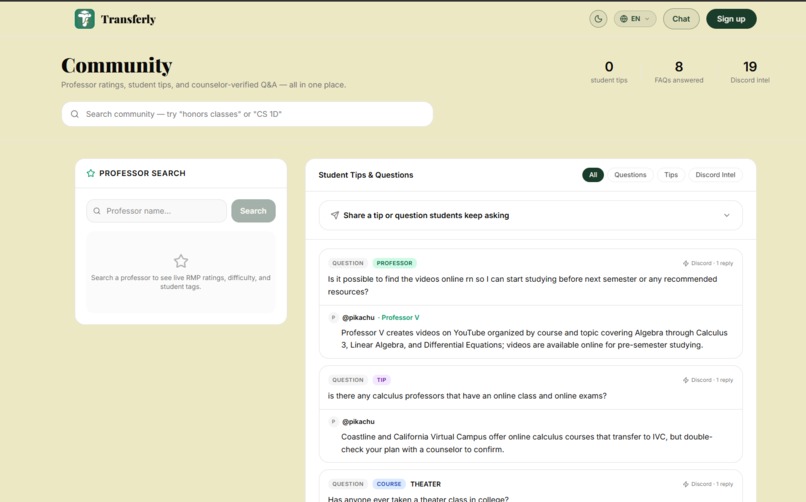Click the PROFESSOR tag on first question
The width and height of the screenshot is (806, 502).
(x=394, y=263)
